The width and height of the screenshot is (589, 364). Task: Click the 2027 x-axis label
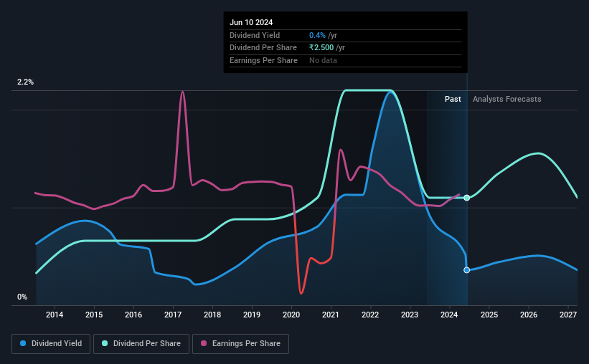(x=568, y=315)
